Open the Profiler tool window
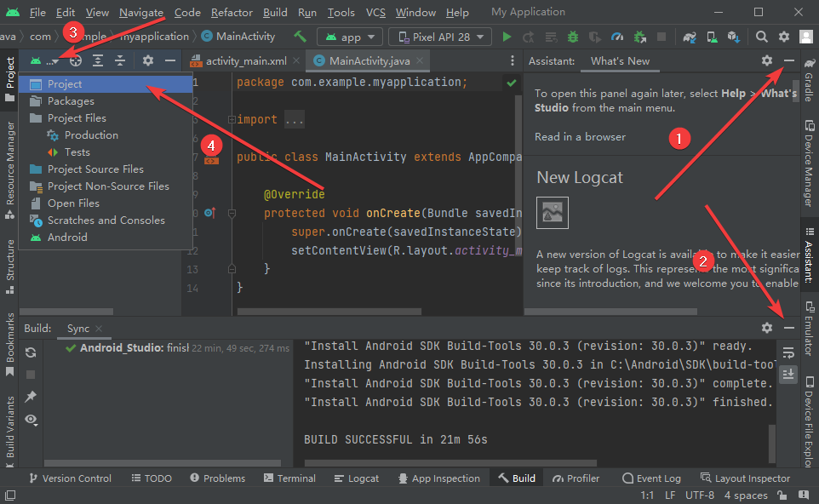 [576, 478]
